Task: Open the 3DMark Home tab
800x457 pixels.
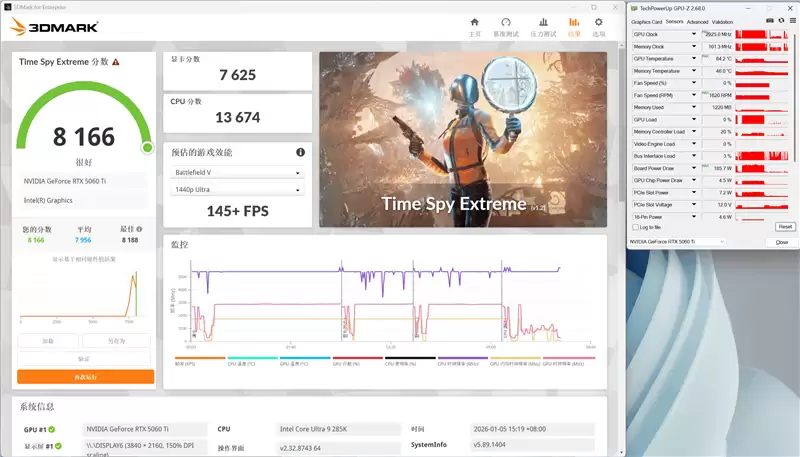Action: [x=474, y=27]
